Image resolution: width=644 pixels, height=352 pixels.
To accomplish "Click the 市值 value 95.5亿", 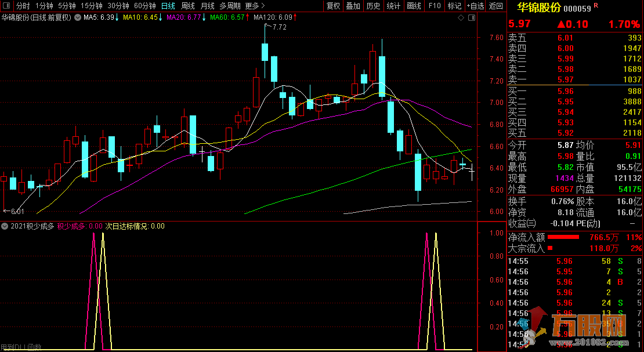I will (629, 167).
